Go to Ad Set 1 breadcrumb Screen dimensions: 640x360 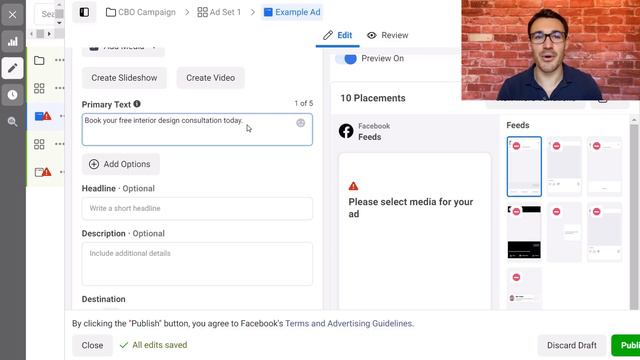coord(219,12)
